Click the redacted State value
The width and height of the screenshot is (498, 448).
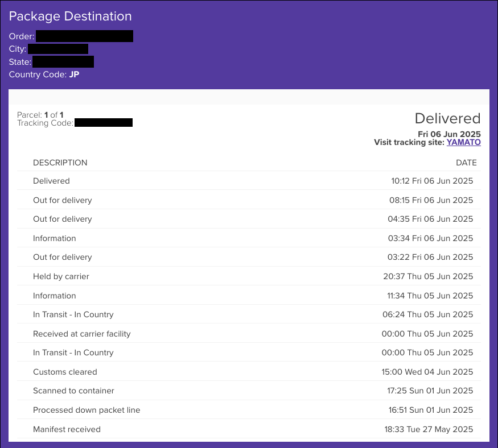63,61
